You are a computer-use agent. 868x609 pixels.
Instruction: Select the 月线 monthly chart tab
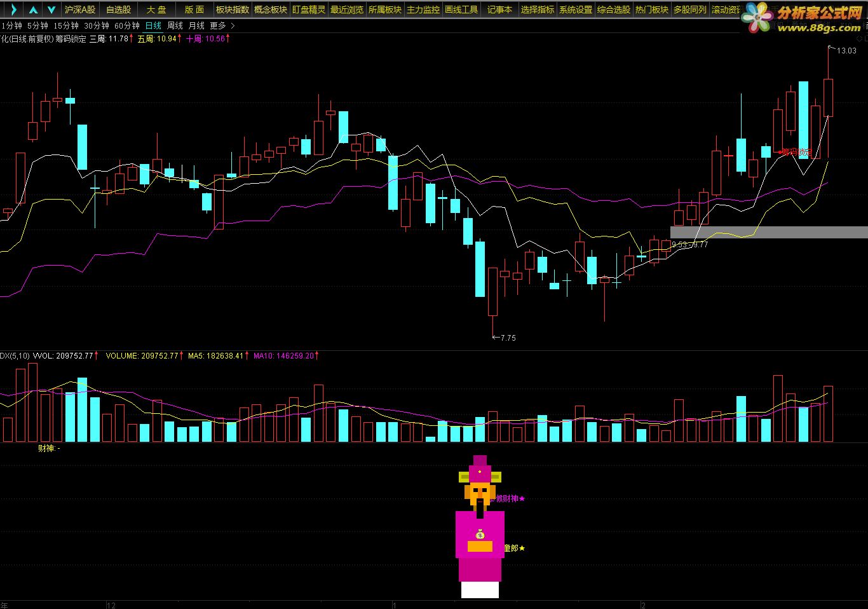(196, 25)
